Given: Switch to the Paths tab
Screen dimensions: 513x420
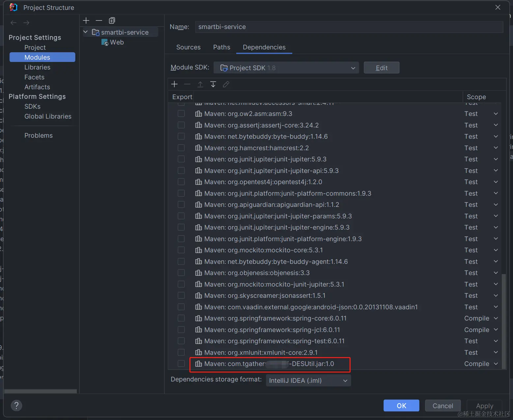Looking at the screenshot, I should [x=222, y=47].
